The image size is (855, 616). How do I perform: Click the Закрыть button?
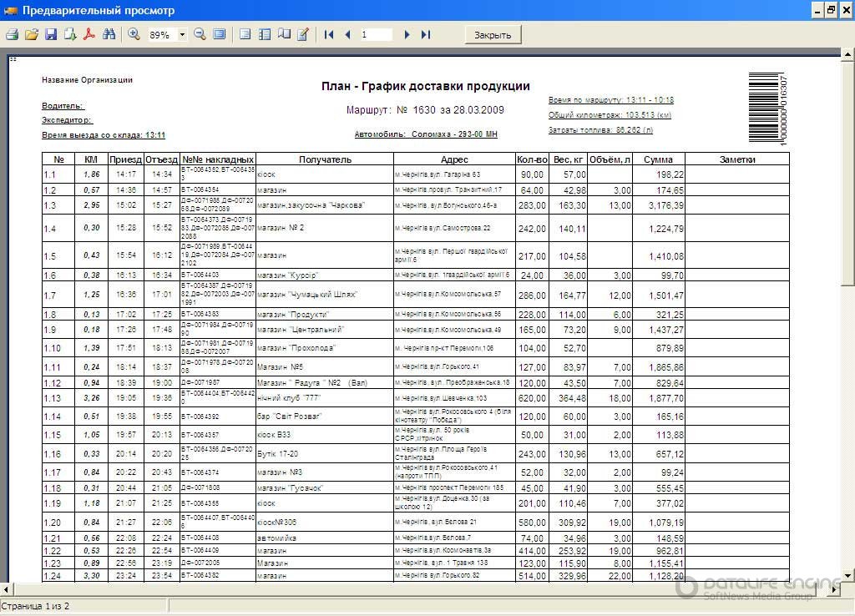click(493, 35)
